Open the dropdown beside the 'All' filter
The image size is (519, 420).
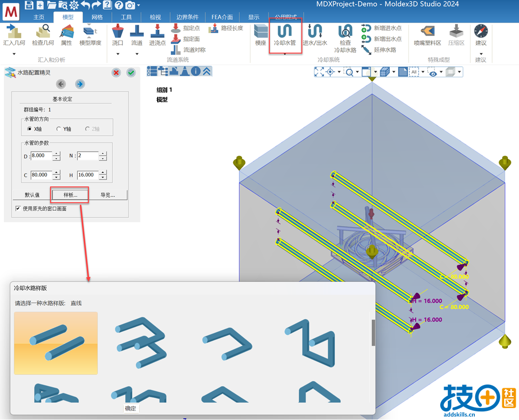pyautogui.click(x=423, y=72)
